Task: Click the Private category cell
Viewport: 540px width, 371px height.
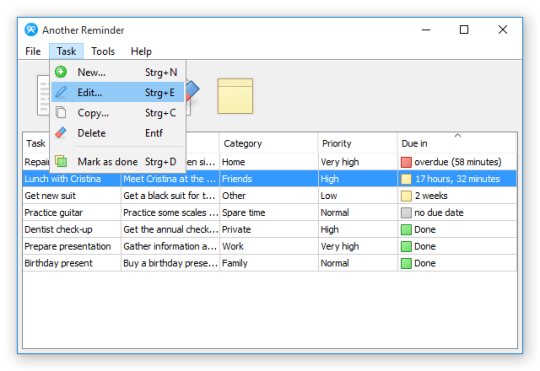Action: click(x=269, y=229)
